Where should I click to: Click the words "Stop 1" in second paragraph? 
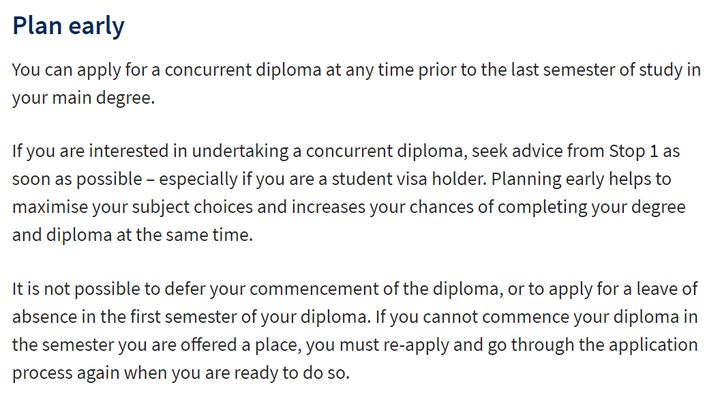click(634, 151)
